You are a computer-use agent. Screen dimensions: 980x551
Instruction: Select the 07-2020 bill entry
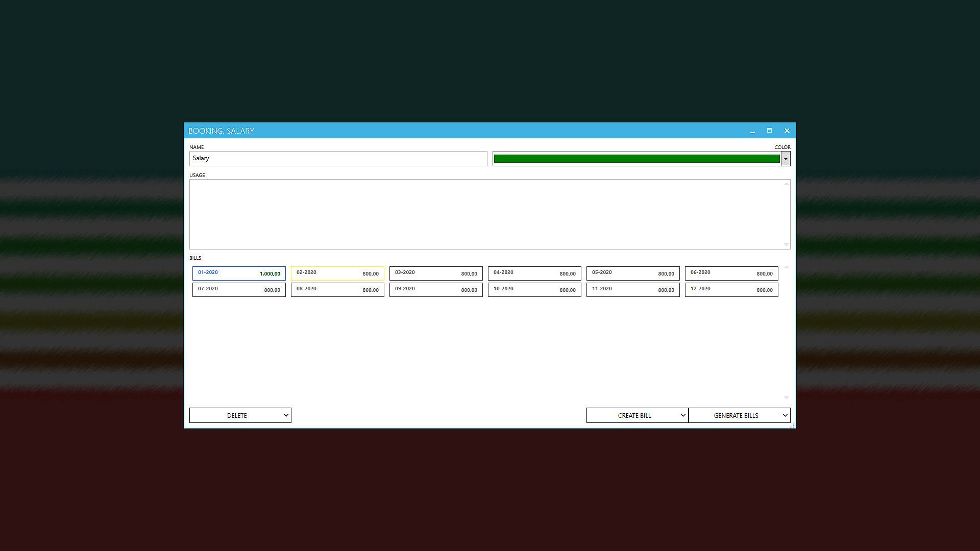click(239, 290)
